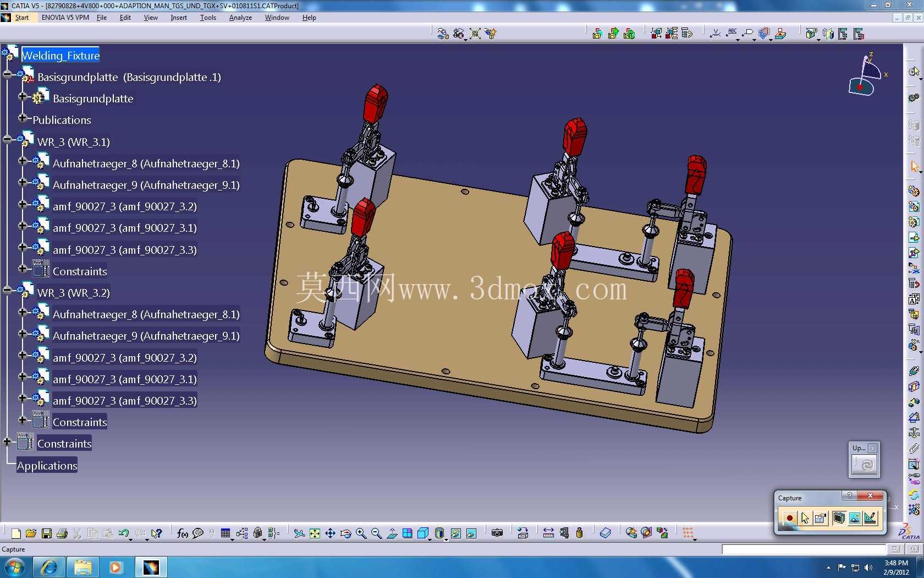Open Windows Explorer folder in taskbar
Viewport: 924px width, 578px height.
(83, 567)
